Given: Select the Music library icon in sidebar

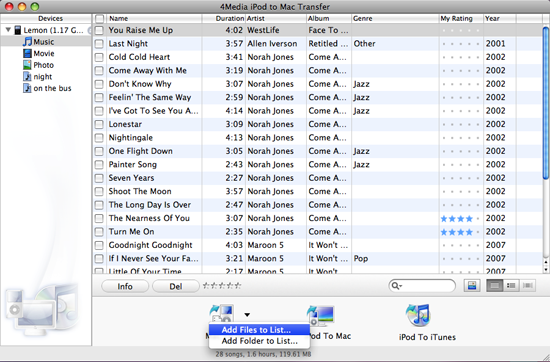Looking at the screenshot, I should [x=27, y=42].
